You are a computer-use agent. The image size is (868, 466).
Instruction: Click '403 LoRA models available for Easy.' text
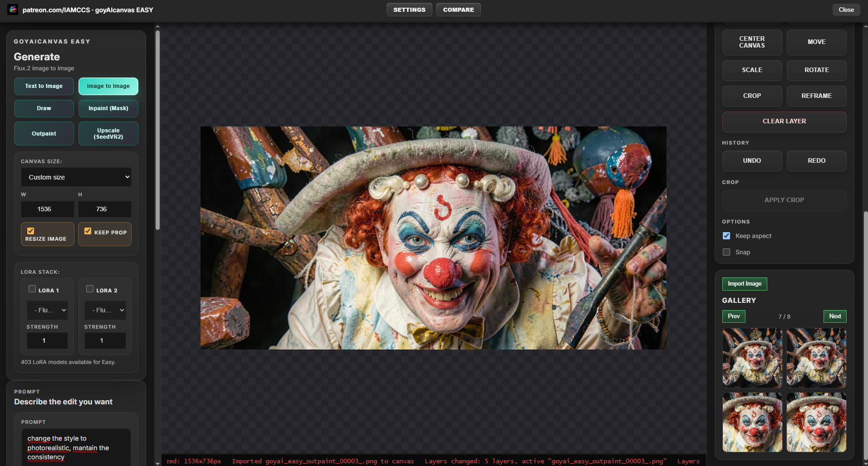pyautogui.click(x=68, y=362)
